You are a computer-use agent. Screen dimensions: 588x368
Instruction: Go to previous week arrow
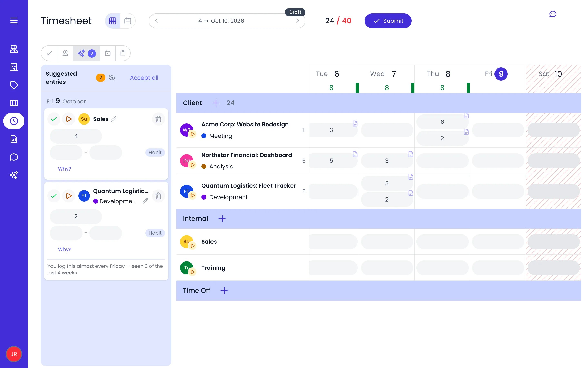[x=156, y=21]
